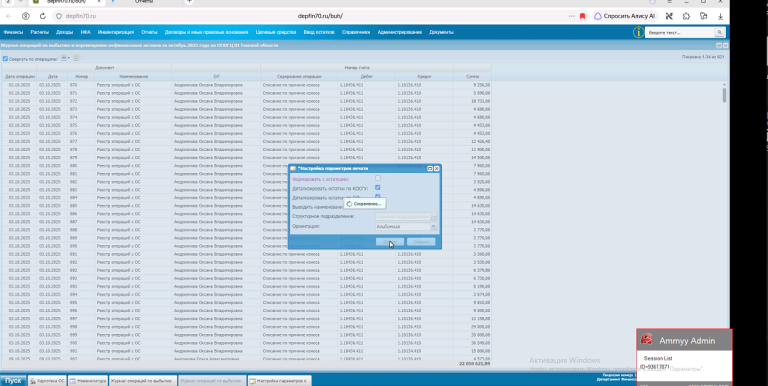Switch to 'Номенклатура' taskbar window
The width and height of the screenshot is (768, 386).
(88, 381)
